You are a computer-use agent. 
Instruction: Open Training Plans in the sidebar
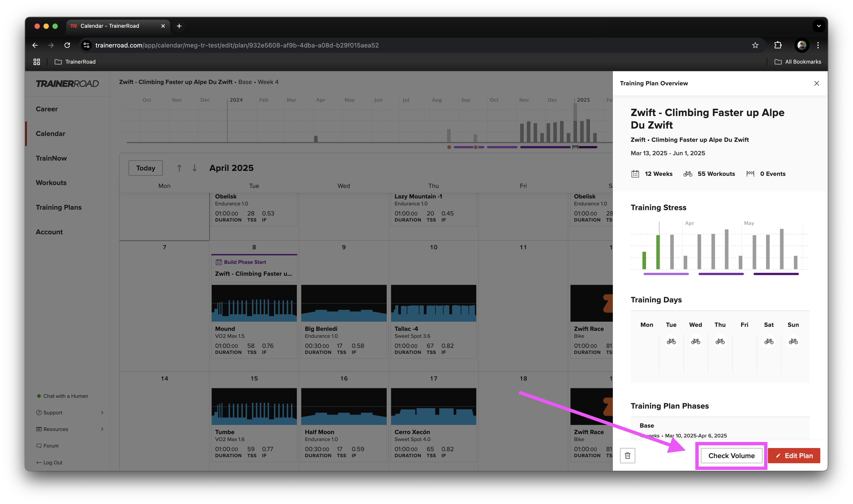(x=59, y=207)
